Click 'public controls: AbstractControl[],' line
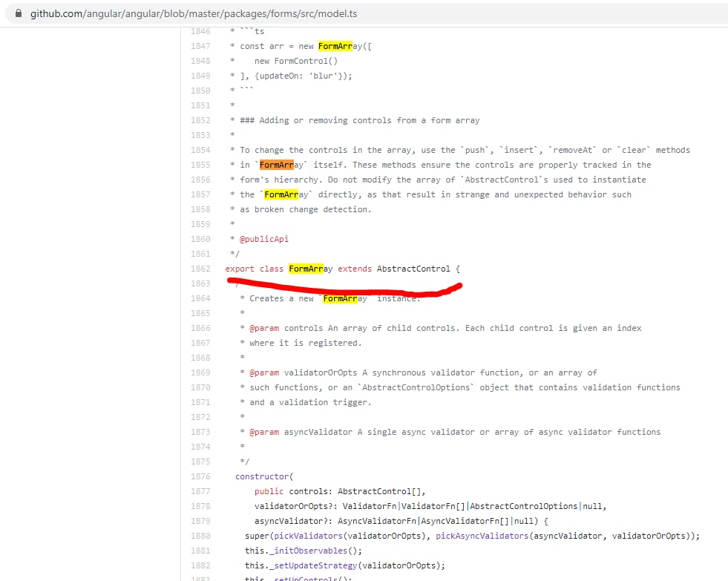The image size is (728, 581). coord(340,491)
